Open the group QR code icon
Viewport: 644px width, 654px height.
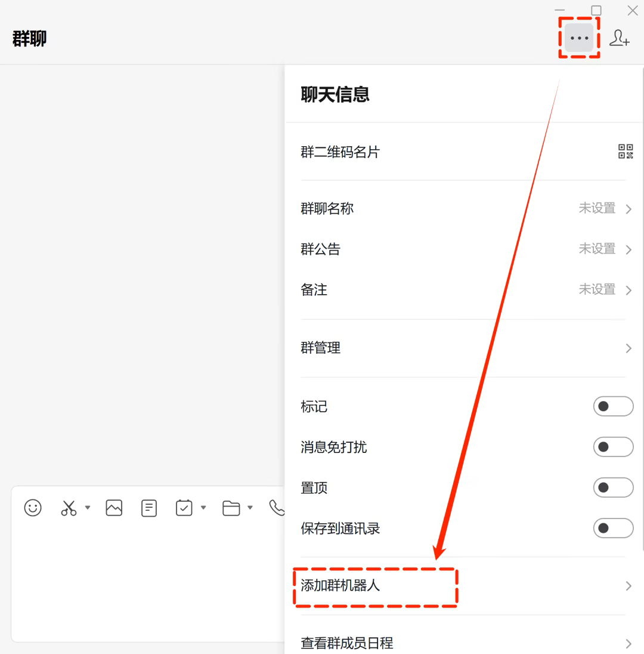point(625,152)
